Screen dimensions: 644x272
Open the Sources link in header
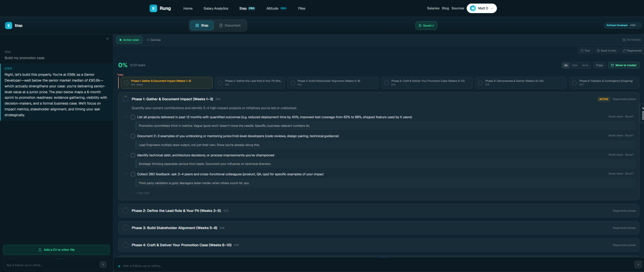tap(458, 8)
